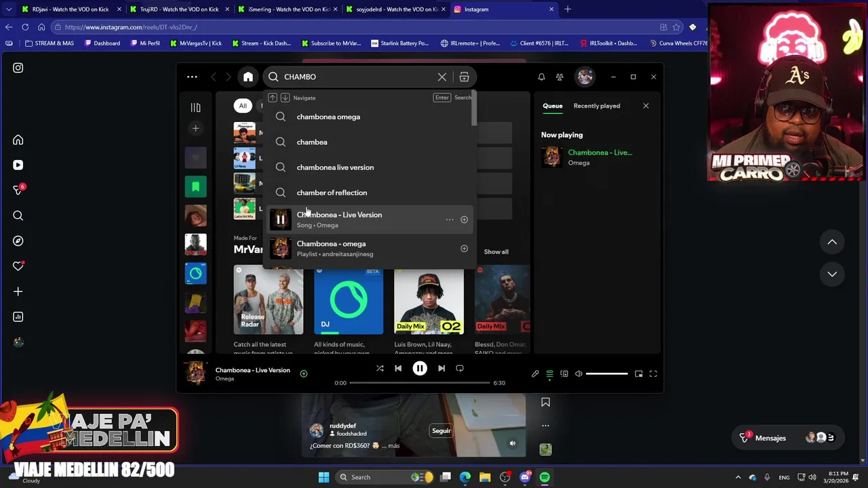Select the All filter chip in Spotify
Image resolution: width=868 pixels, height=488 pixels.
pyautogui.click(x=243, y=106)
